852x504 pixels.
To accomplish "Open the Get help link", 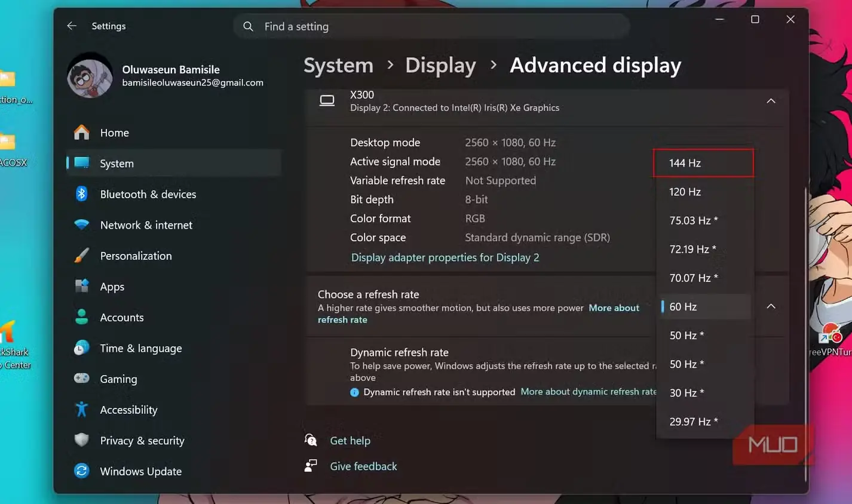I will pyautogui.click(x=350, y=441).
